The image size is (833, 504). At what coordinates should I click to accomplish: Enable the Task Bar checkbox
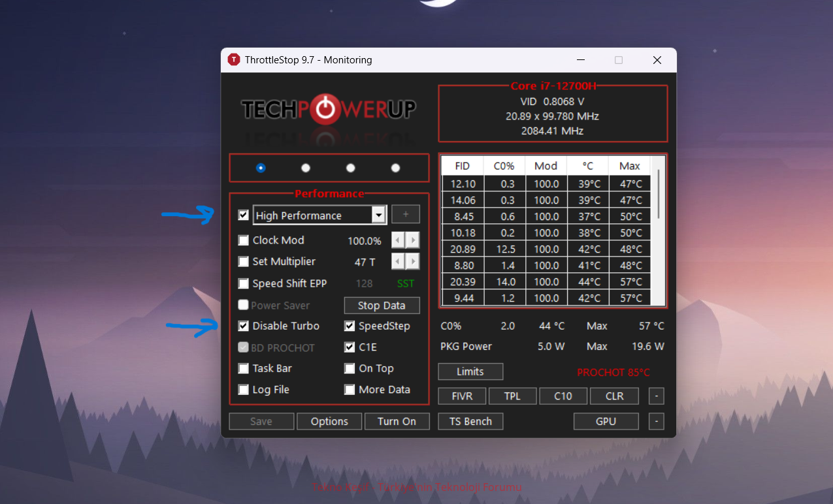pyautogui.click(x=244, y=368)
